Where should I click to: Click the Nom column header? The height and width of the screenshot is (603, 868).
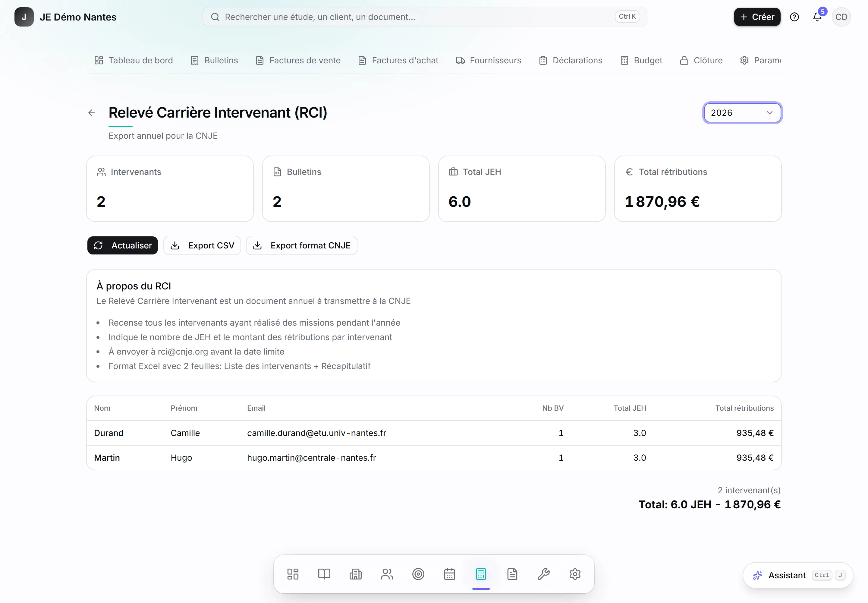pos(102,408)
